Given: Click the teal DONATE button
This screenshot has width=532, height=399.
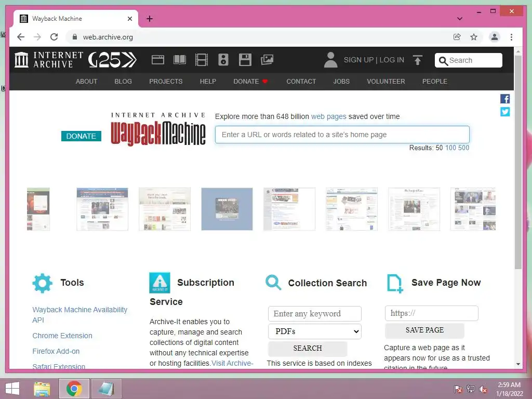Looking at the screenshot, I should [x=81, y=136].
